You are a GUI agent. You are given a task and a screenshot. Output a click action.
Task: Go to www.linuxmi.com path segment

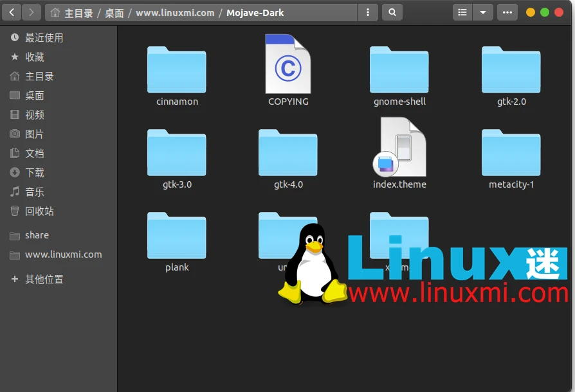(x=175, y=13)
